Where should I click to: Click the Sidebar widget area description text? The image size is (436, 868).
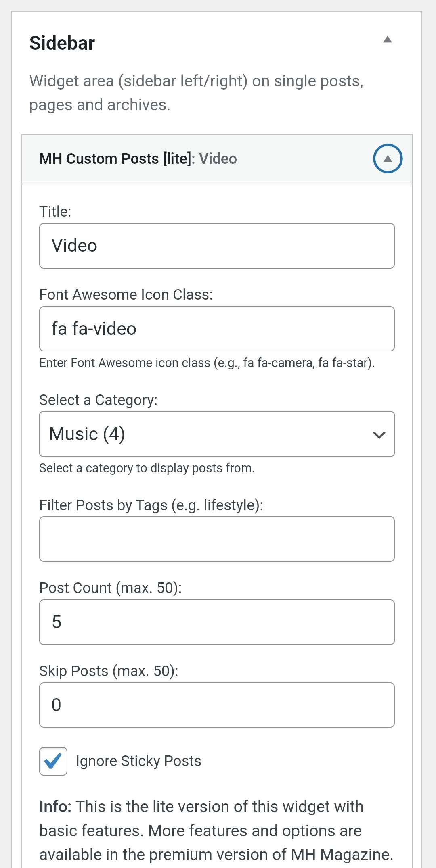pyautogui.click(x=196, y=93)
